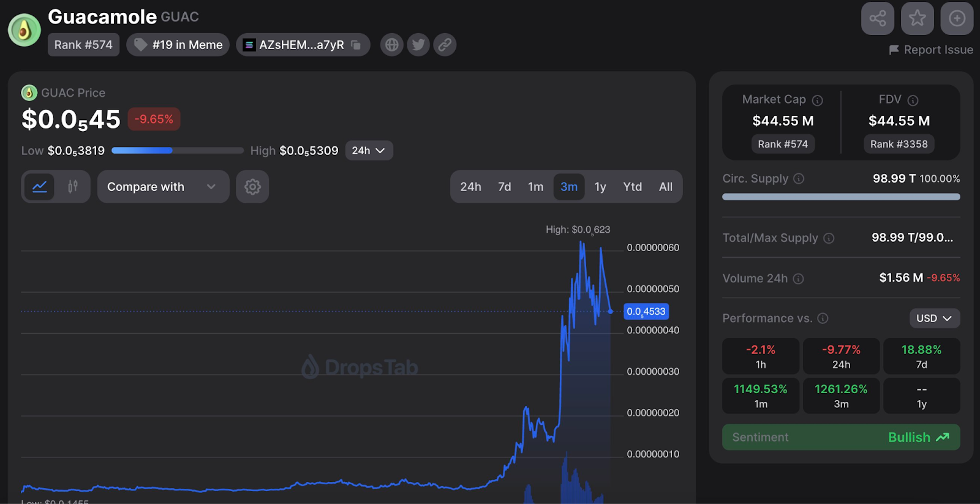Click the Market Cap info icon
The image size is (980, 504).
click(817, 100)
